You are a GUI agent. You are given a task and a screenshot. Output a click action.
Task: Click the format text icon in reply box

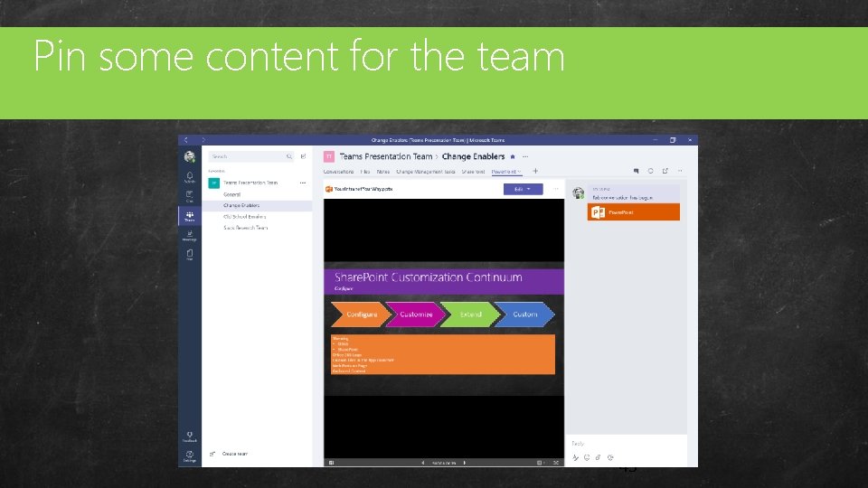[x=576, y=457]
